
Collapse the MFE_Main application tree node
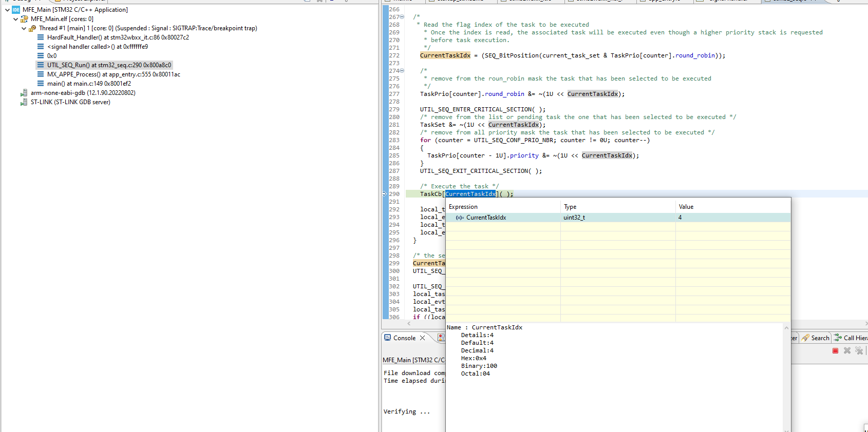click(x=7, y=10)
